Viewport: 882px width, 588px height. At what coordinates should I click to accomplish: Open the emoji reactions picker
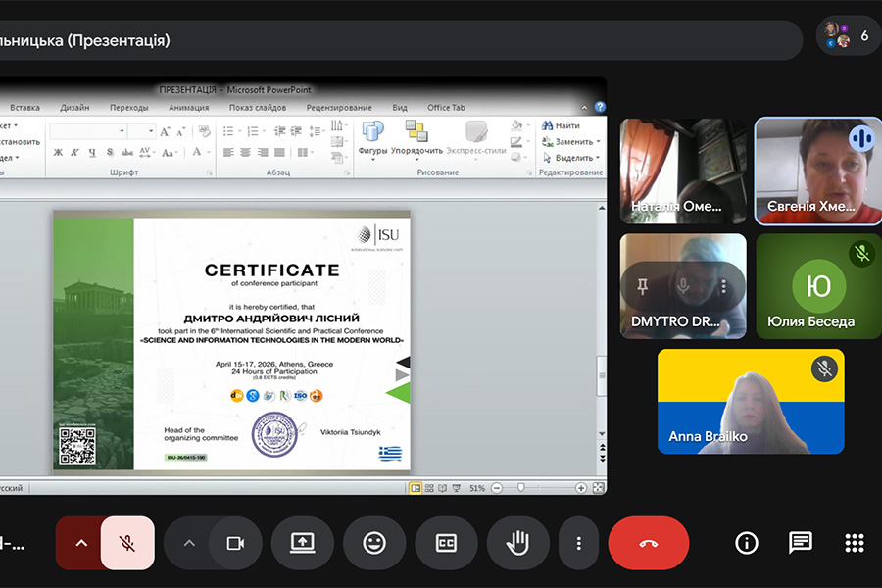(373, 543)
